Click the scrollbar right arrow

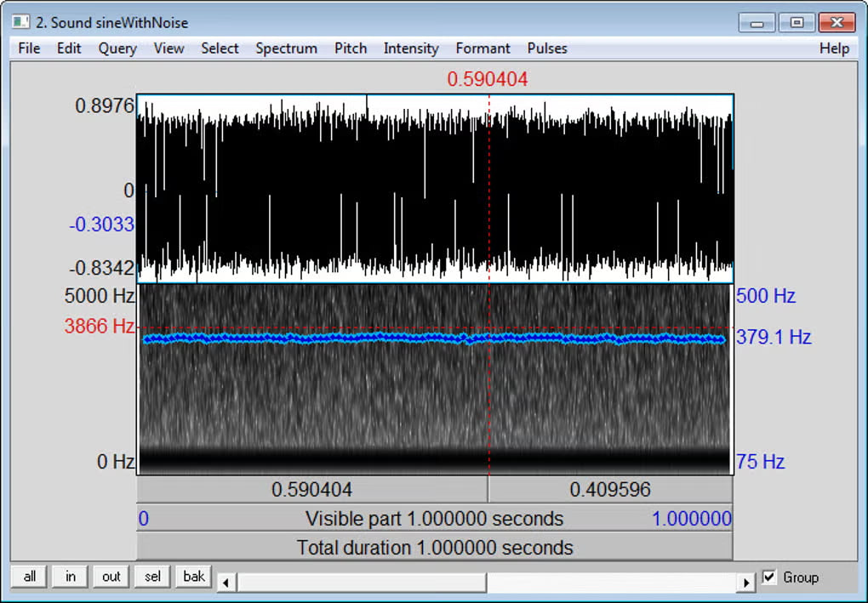coord(746,582)
